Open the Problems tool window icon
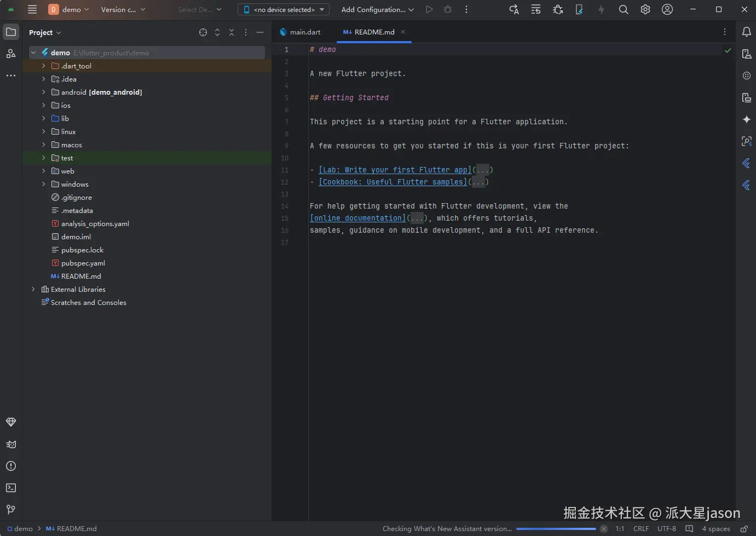Screen dimensions: 756x536 click(x=11, y=466)
